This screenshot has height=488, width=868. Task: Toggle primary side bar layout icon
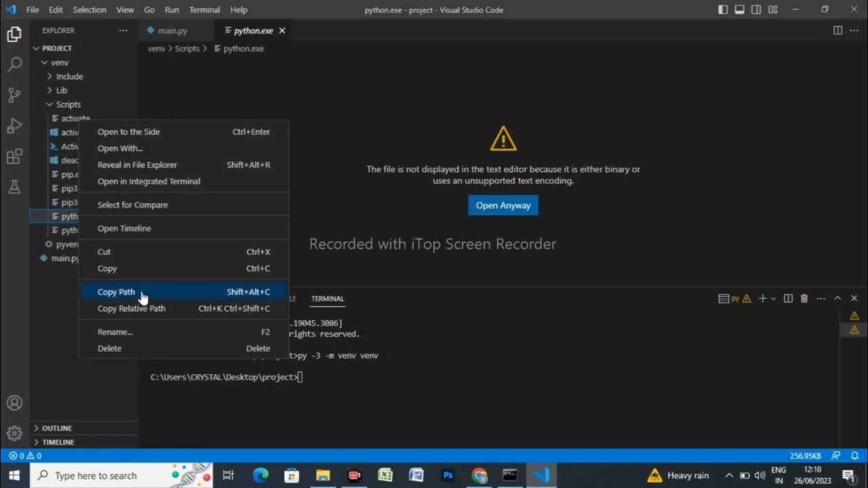tap(723, 9)
